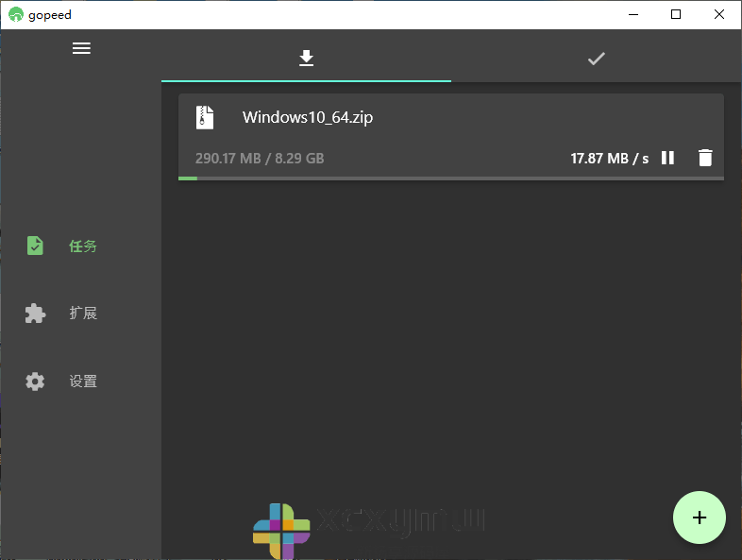Viewport: 742px width, 560px height.
Task: Click the 17.87 MB / s speed indicator
Action: coord(609,159)
